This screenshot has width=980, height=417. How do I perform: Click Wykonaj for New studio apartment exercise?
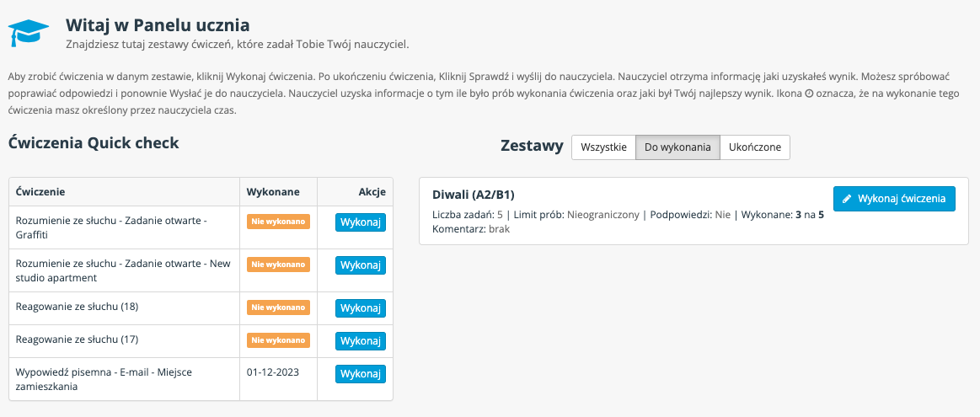coord(361,265)
